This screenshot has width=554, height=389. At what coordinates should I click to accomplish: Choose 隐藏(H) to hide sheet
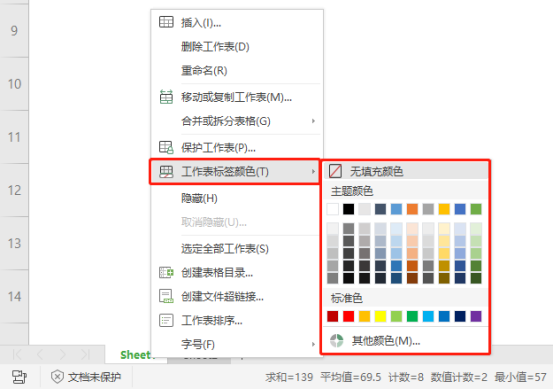pos(237,198)
